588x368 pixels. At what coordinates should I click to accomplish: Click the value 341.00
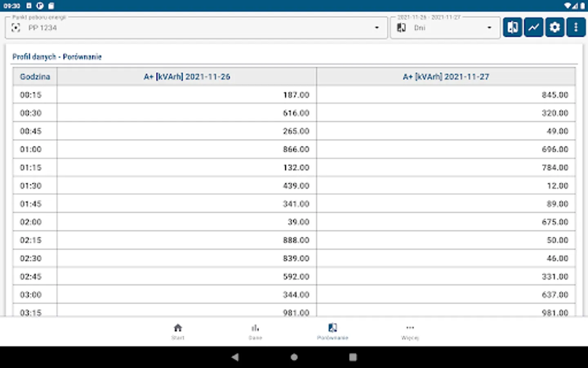click(x=296, y=204)
